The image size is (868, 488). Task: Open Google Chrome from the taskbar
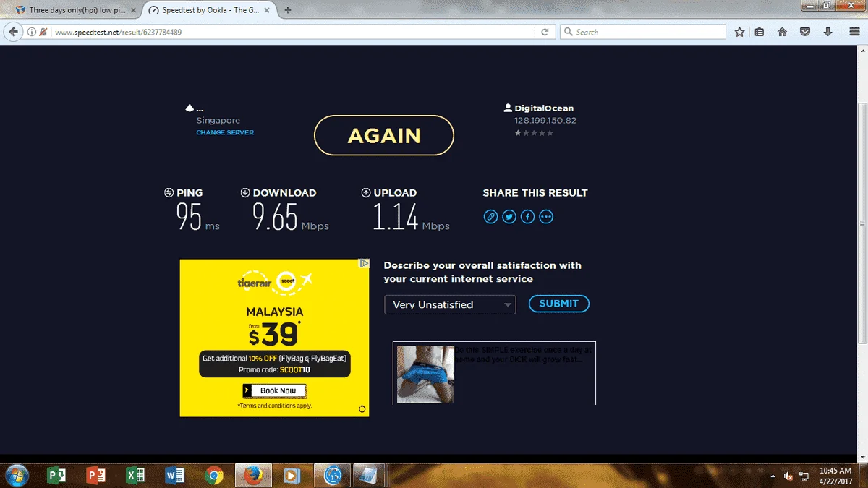point(213,475)
